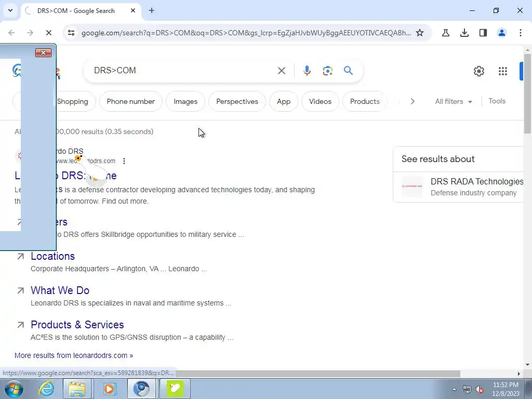
Task: Open the Locations sitelink
Action: tap(52, 256)
